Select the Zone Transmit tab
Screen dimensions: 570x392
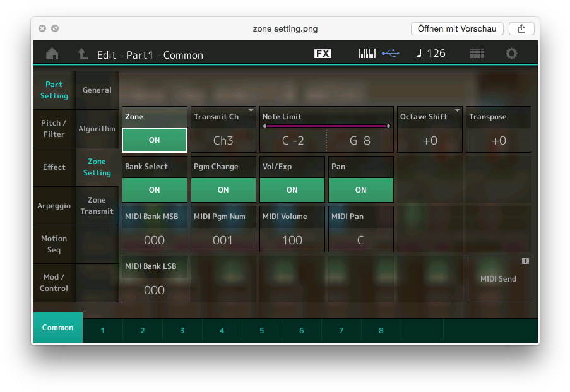[97, 206]
